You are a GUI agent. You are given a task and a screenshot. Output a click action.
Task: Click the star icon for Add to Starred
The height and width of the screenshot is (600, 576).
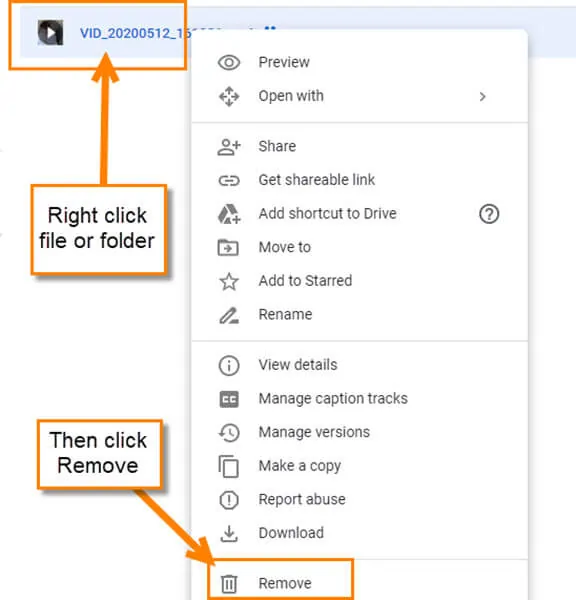tap(229, 281)
